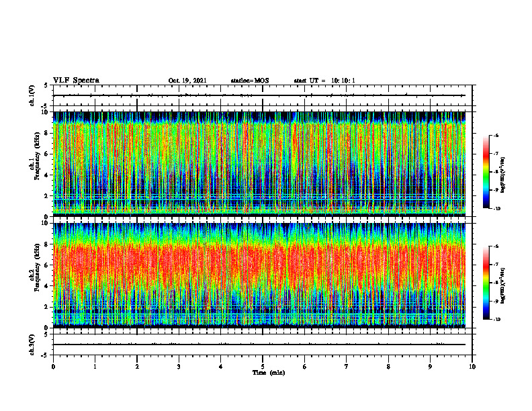Click the 5 V tick on ch.1 waveform axis
This screenshot has width=532, height=411.
46,85
